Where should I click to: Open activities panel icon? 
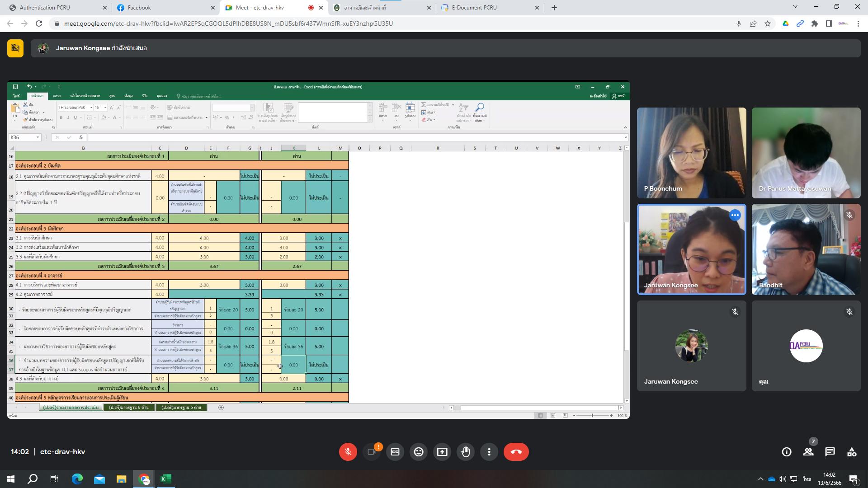tap(852, 452)
